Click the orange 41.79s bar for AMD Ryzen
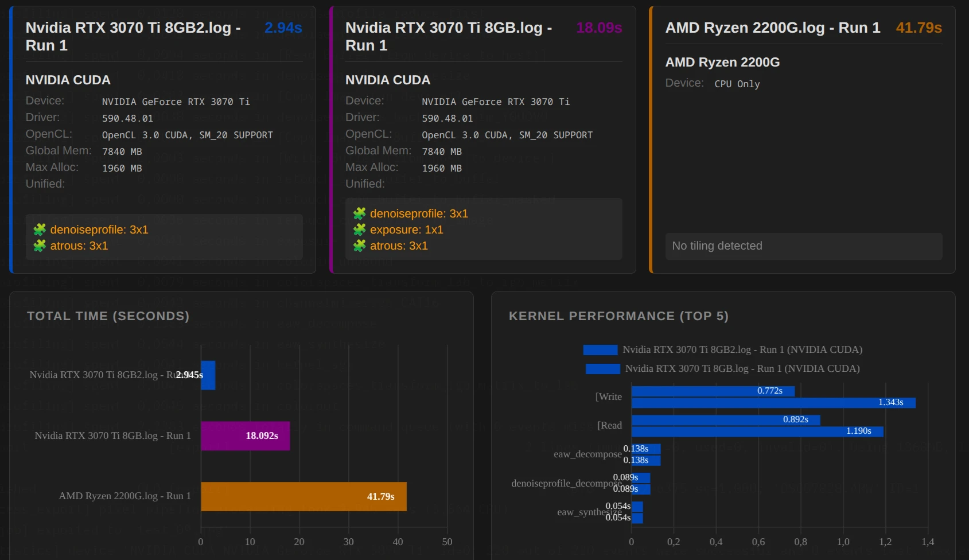Viewport: 969px width, 560px height. [303, 496]
